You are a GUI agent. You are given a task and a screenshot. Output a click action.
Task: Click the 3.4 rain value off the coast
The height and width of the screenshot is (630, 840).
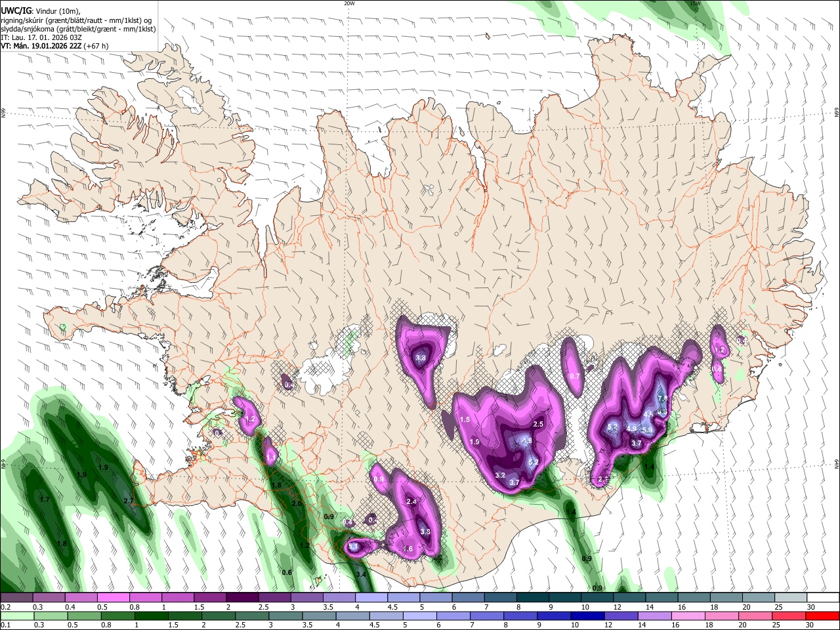(x=361, y=574)
